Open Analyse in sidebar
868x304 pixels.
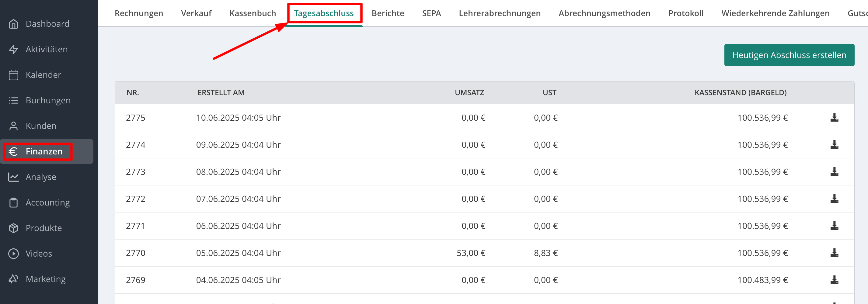pos(41,177)
